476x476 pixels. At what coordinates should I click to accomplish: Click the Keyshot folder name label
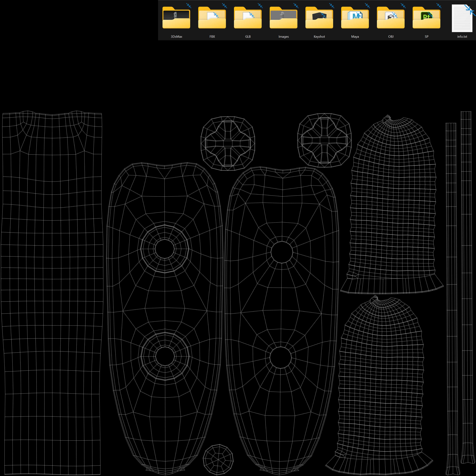pyautogui.click(x=319, y=36)
